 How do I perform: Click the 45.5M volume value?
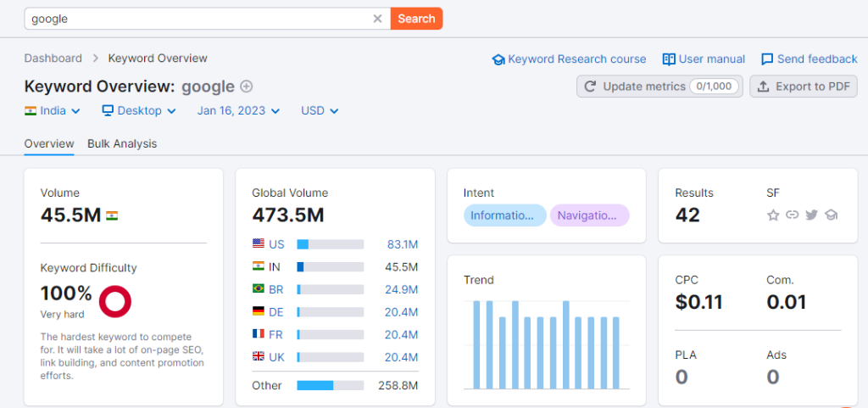tap(71, 215)
